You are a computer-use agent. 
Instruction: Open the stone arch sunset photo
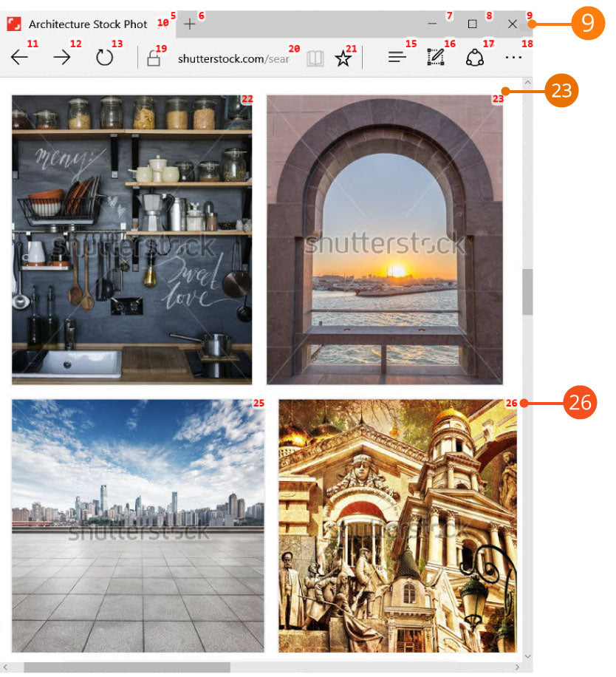pyautogui.click(x=385, y=239)
